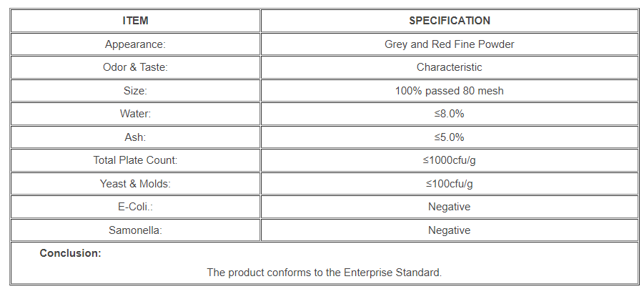Select the Ash row label

coord(135,137)
